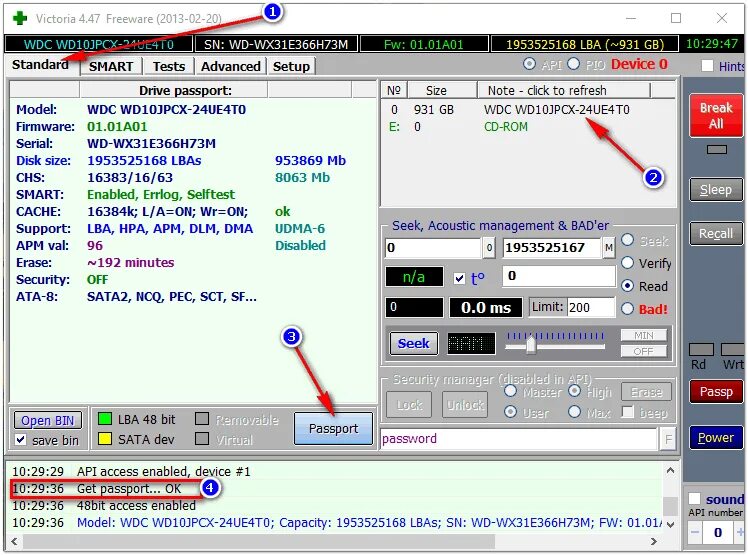Toggle the Virtual checkbox

(x=202, y=439)
